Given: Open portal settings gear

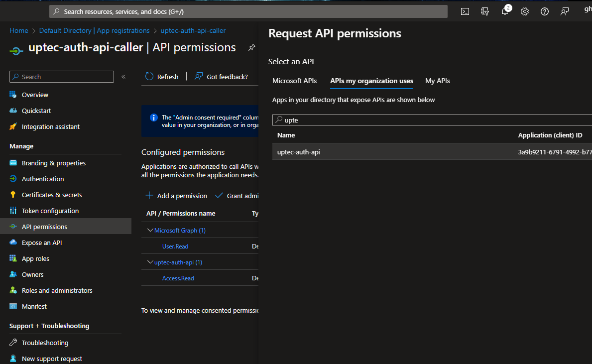Looking at the screenshot, I should click(x=524, y=11).
